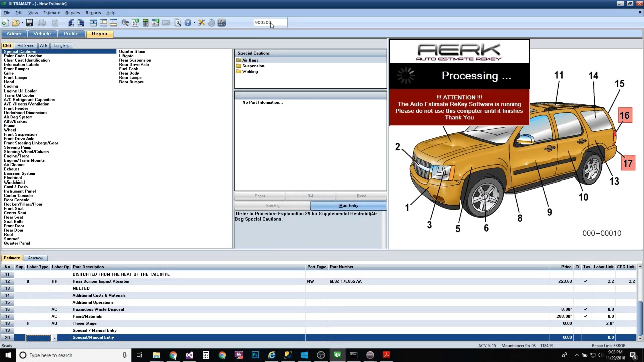Viewport: 644px width, 362px height.
Task: Click vehicle diagram callout 17
Action: pos(628,163)
